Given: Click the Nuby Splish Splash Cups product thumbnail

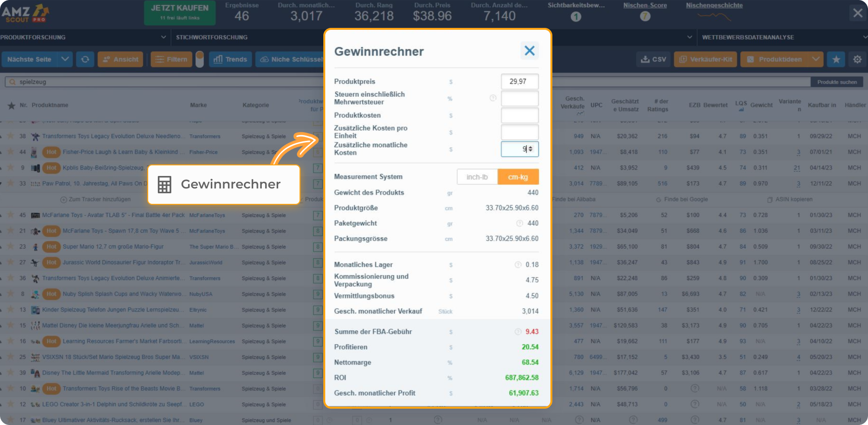Looking at the screenshot, I should [35, 294].
